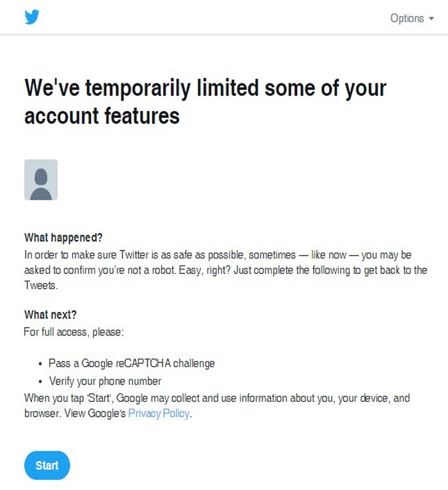Click the Twitter bird logo
This screenshot has width=448, height=490.
point(32,17)
